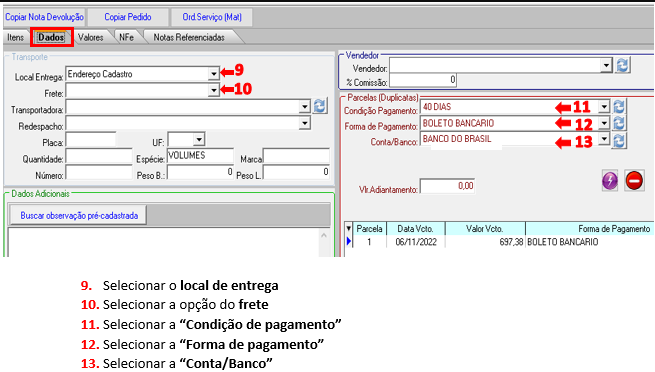
Task: Open the UF dropdown
Action: (199, 139)
